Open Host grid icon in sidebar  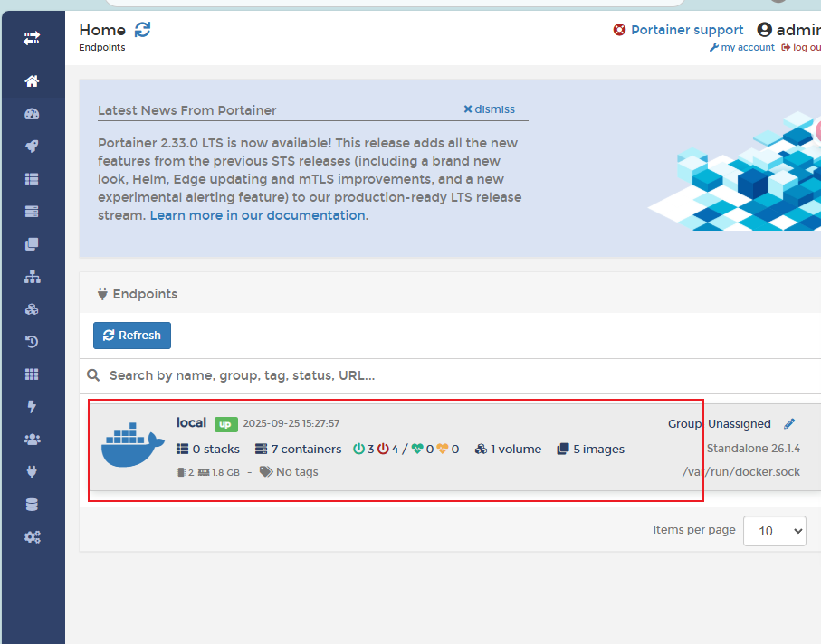pyautogui.click(x=32, y=374)
